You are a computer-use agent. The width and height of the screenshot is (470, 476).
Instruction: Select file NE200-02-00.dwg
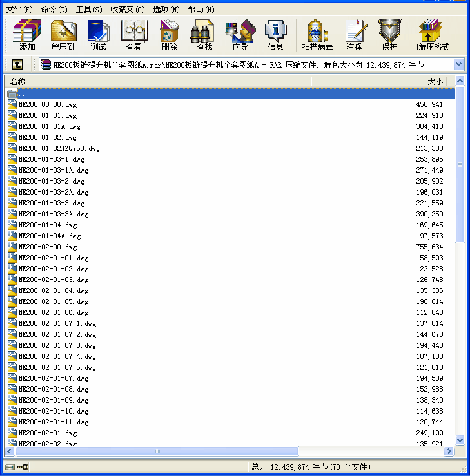pyautogui.click(x=48, y=247)
